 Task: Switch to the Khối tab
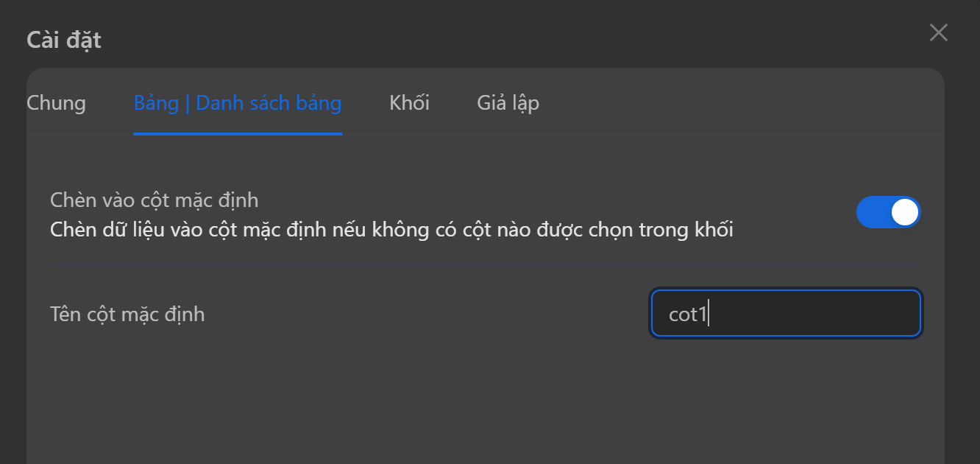pos(409,103)
